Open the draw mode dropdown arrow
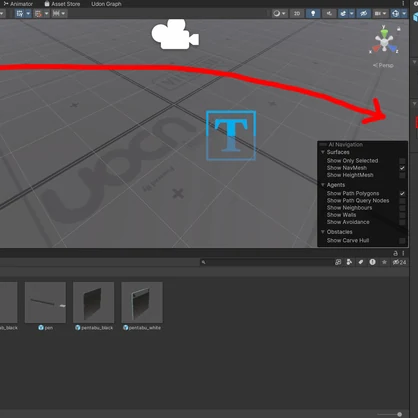Screen dimensions: 418x418 284,14
